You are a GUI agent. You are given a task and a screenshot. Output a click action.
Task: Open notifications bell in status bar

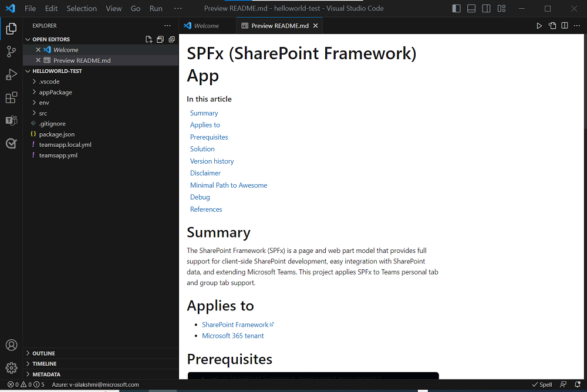[x=578, y=384]
